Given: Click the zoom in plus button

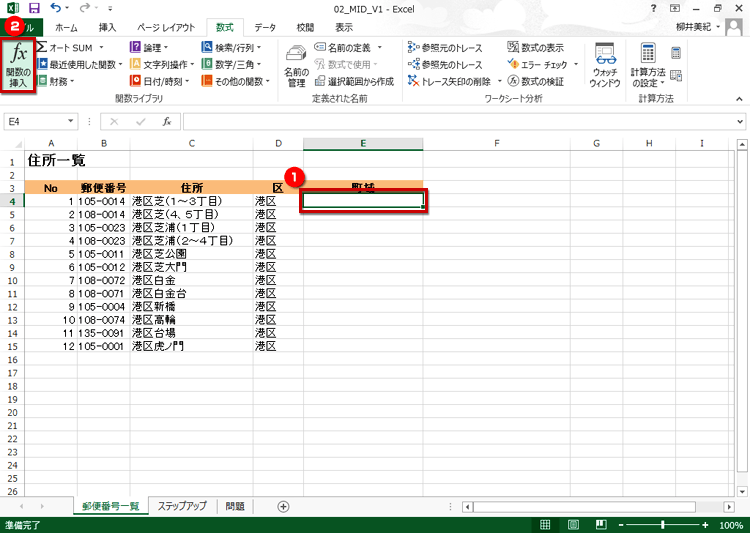Looking at the screenshot, I should pos(705,525).
